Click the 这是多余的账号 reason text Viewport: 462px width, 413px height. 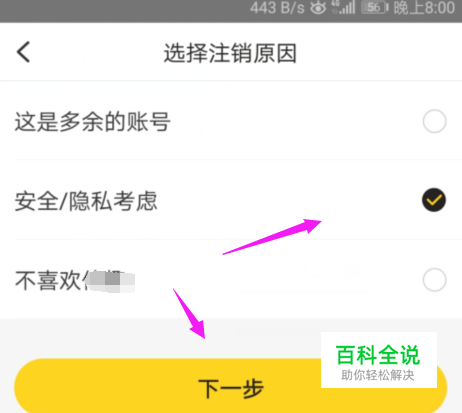click(x=93, y=122)
